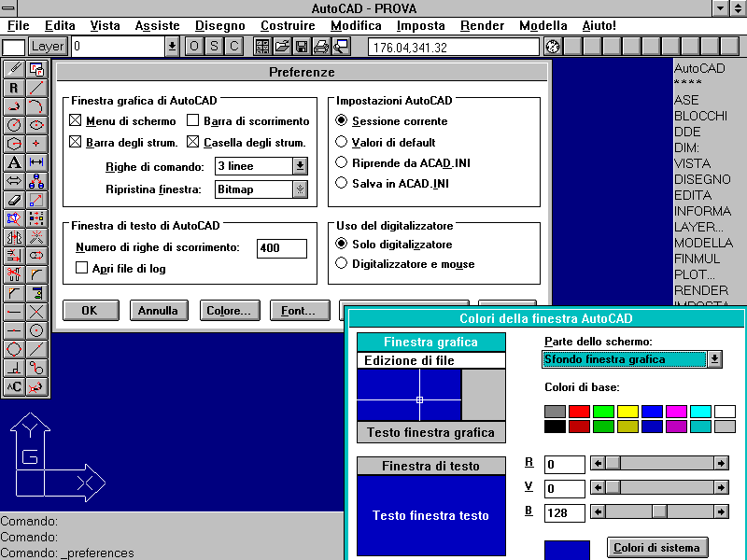
Task: Click BLOCCHI in the screen menu
Action: [x=700, y=116]
